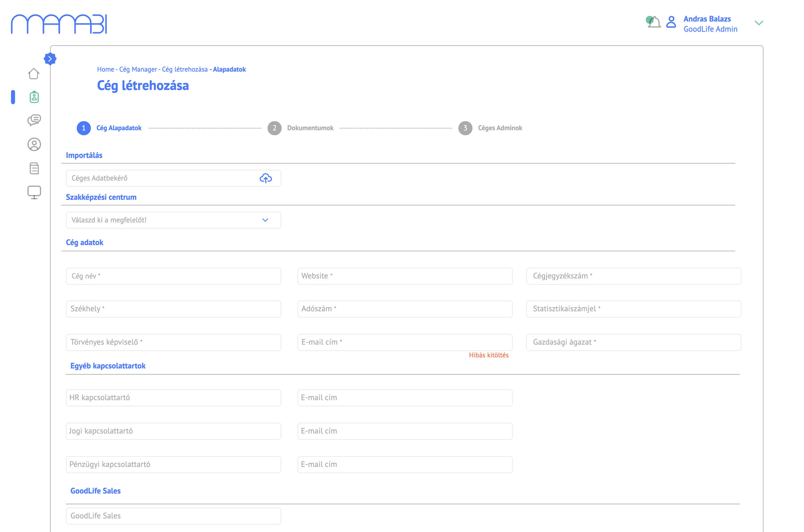Click the monitor screen sidebar icon
Viewport: 804px width, 532px height.
click(34, 192)
